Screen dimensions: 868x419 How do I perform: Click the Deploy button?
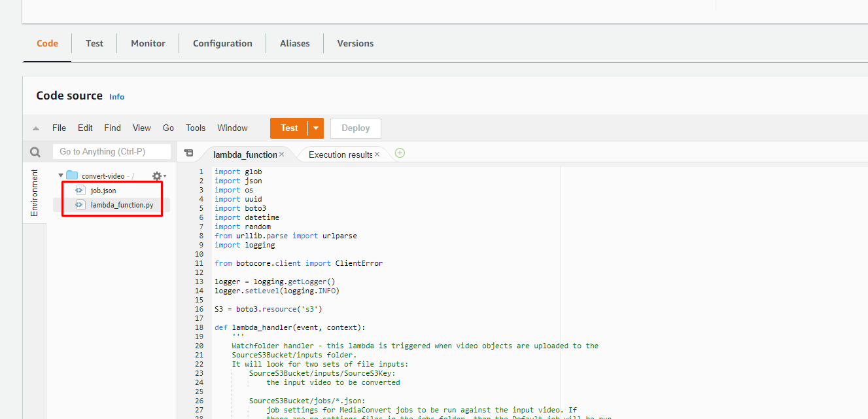click(356, 128)
